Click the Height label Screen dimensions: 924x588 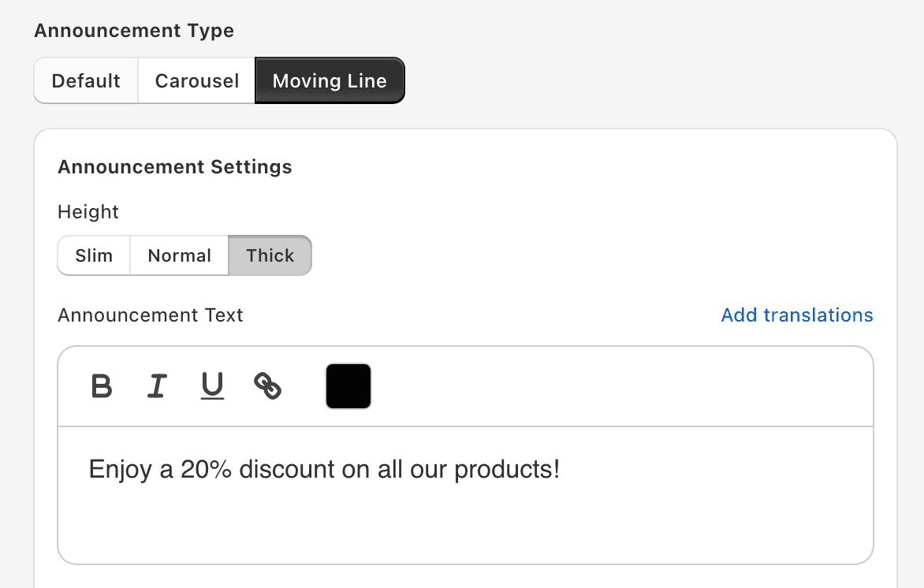coord(88,212)
